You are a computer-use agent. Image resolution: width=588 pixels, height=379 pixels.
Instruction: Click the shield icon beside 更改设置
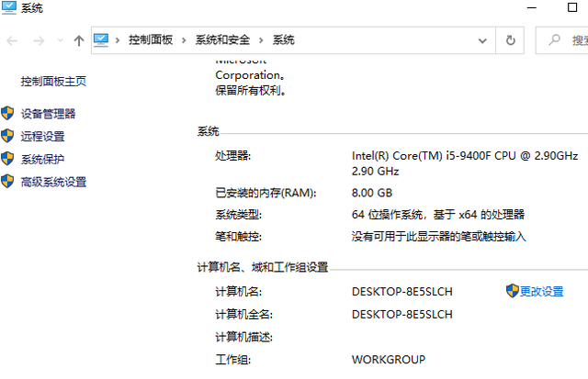[513, 291]
